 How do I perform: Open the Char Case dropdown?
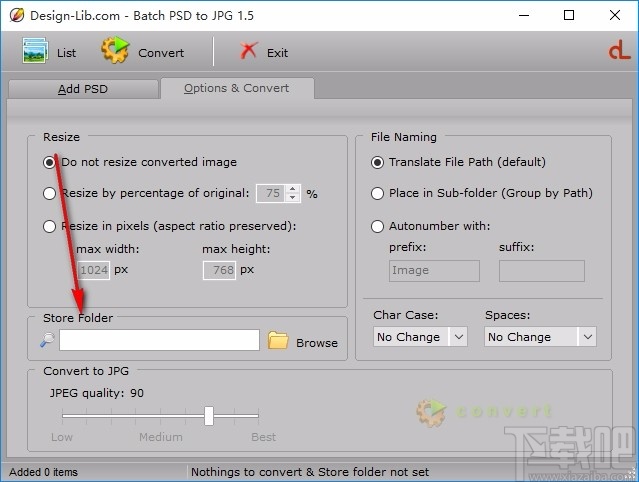[x=420, y=337]
